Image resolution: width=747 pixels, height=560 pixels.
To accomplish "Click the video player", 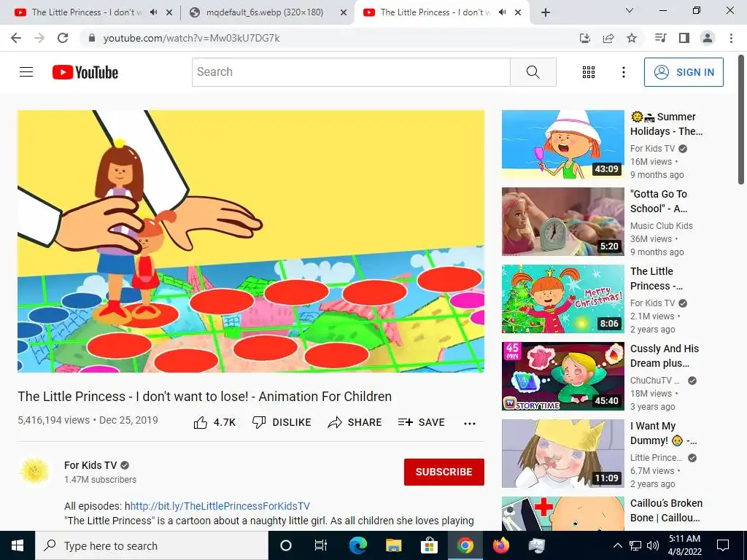I will point(251,241).
